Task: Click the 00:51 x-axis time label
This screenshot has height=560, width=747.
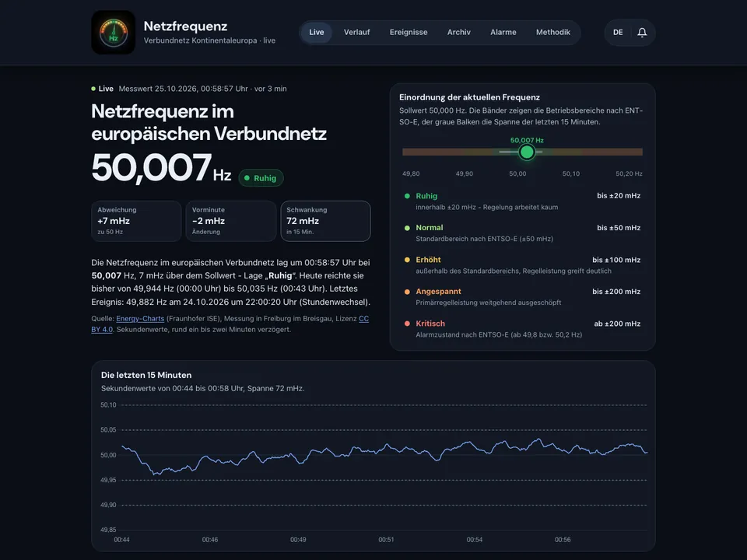Action: click(x=386, y=540)
